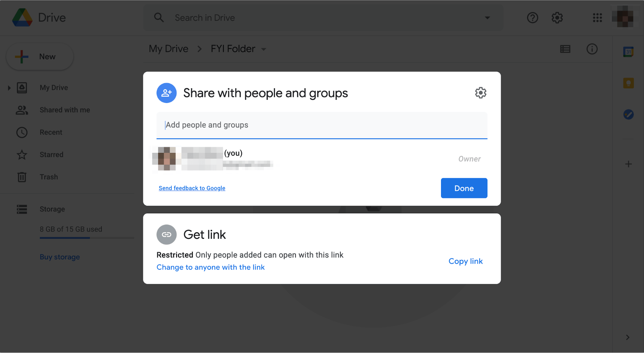Expand search options dropdown arrow

click(487, 18)
